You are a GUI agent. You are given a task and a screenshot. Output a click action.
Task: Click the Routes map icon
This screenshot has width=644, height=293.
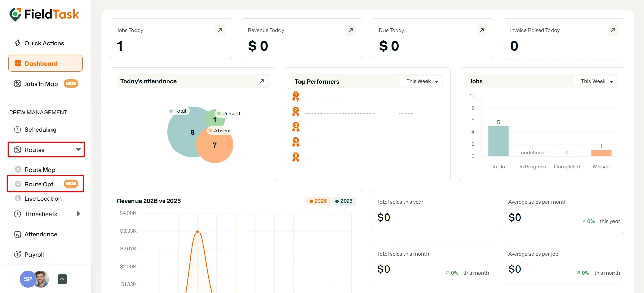click(x=17, y=150)
